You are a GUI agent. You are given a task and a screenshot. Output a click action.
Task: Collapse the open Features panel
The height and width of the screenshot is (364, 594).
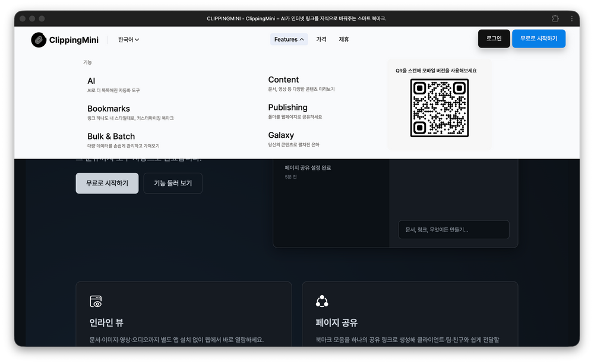[x=289, y=39]
